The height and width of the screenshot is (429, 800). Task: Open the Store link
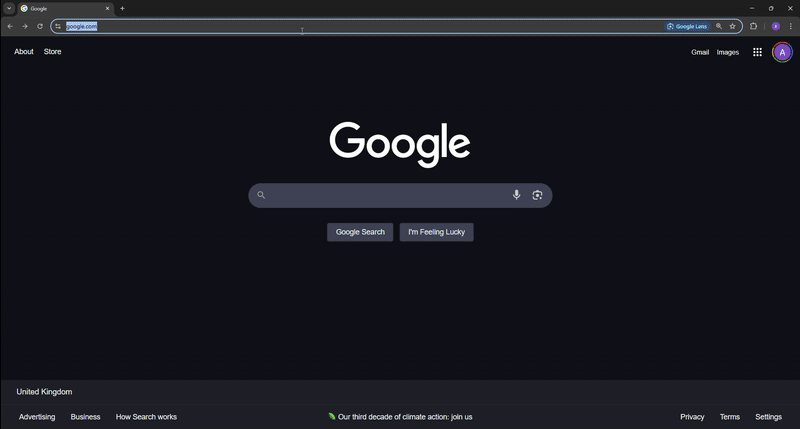pyautogui.click(x=53, y=52)
